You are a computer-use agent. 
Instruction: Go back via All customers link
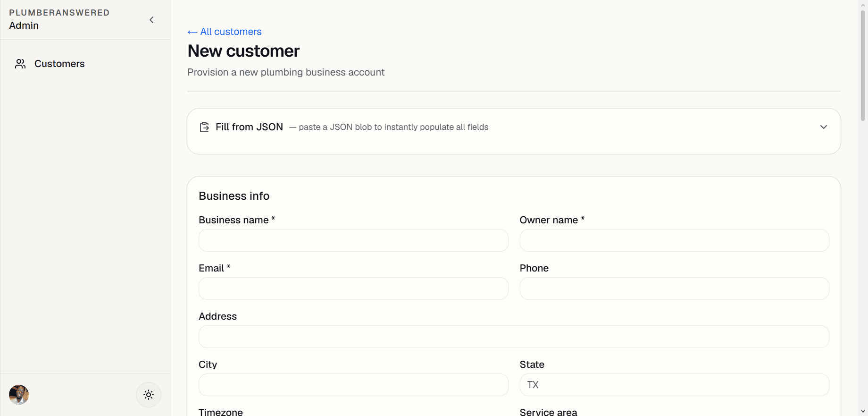225,32
